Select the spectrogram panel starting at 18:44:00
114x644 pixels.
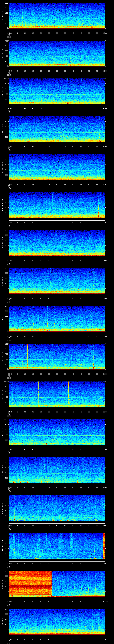(57, 16)
